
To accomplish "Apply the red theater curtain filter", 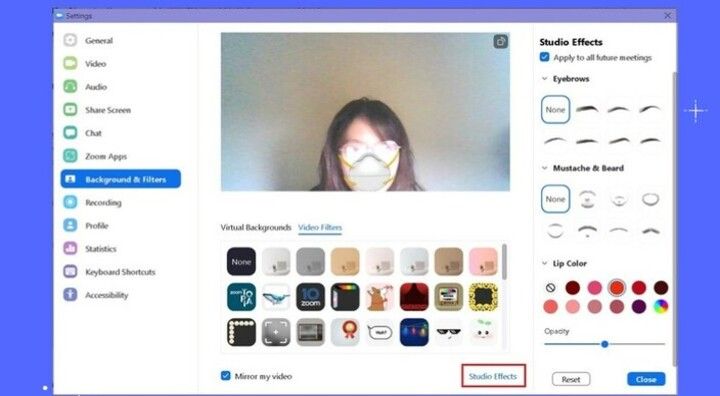I will [x=414, y=297].
